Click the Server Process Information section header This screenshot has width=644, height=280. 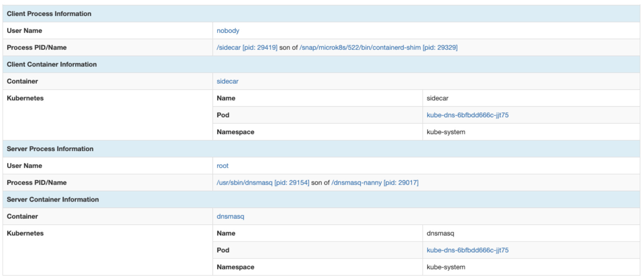(x=50, y=149)
